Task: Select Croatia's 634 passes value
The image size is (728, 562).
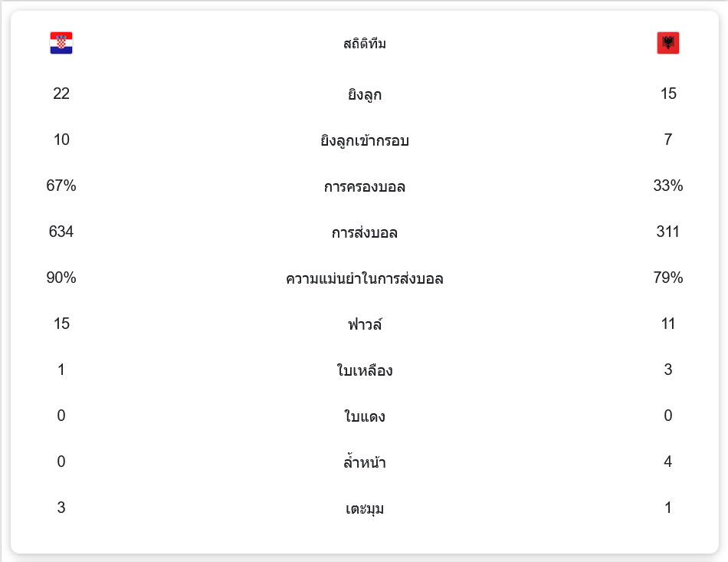Action: (x=61, y=232)
